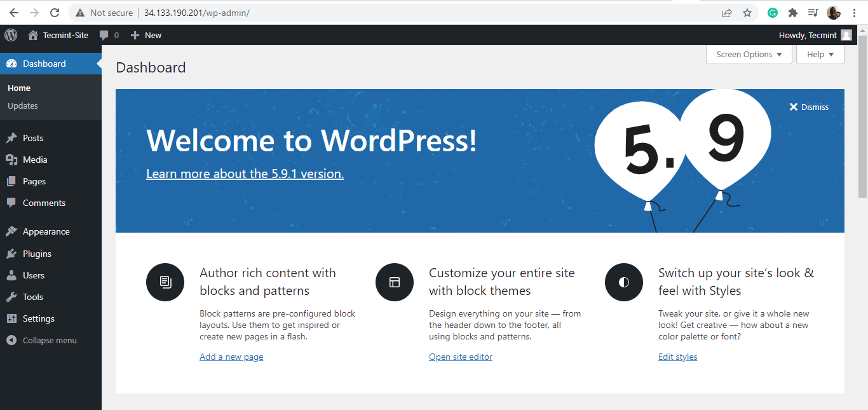Share this page via share icon
868x410 pixels.
[x=727, y=13]
